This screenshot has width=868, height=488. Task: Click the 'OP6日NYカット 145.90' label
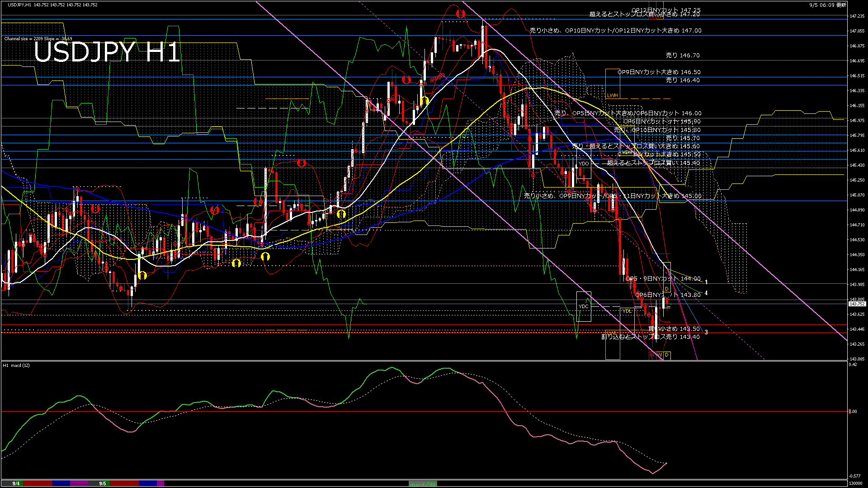pyautogui.click(x=662, y=121)
